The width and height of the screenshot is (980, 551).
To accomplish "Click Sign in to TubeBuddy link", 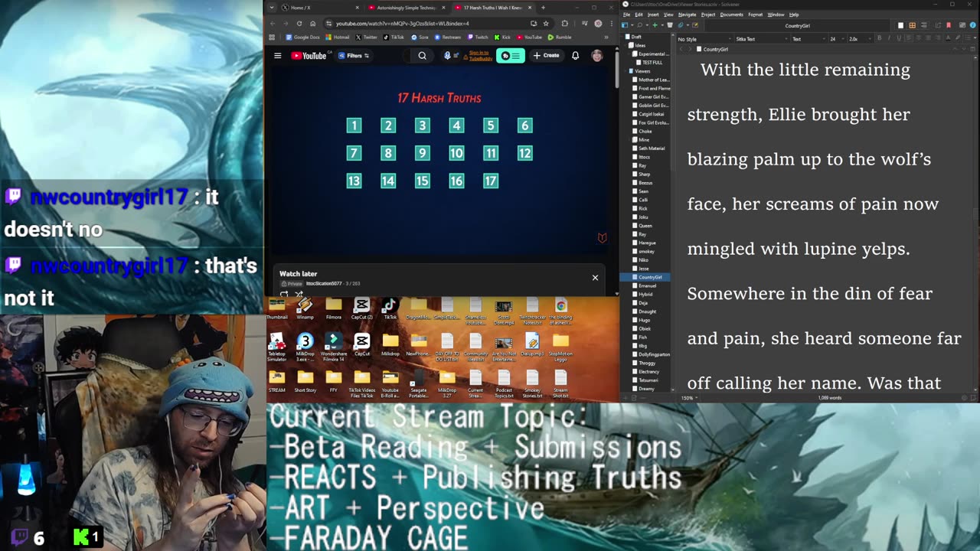I will point(479,55).
